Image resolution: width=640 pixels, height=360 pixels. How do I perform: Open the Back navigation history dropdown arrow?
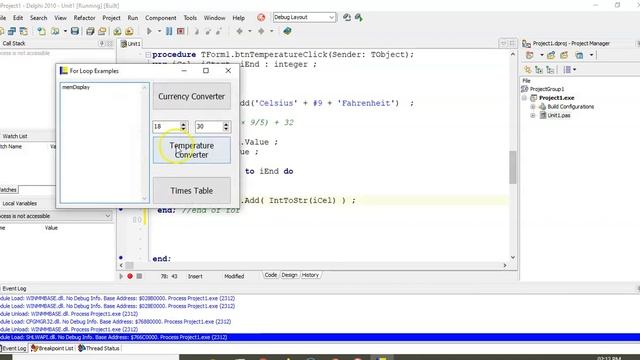(x=250, y=31)
